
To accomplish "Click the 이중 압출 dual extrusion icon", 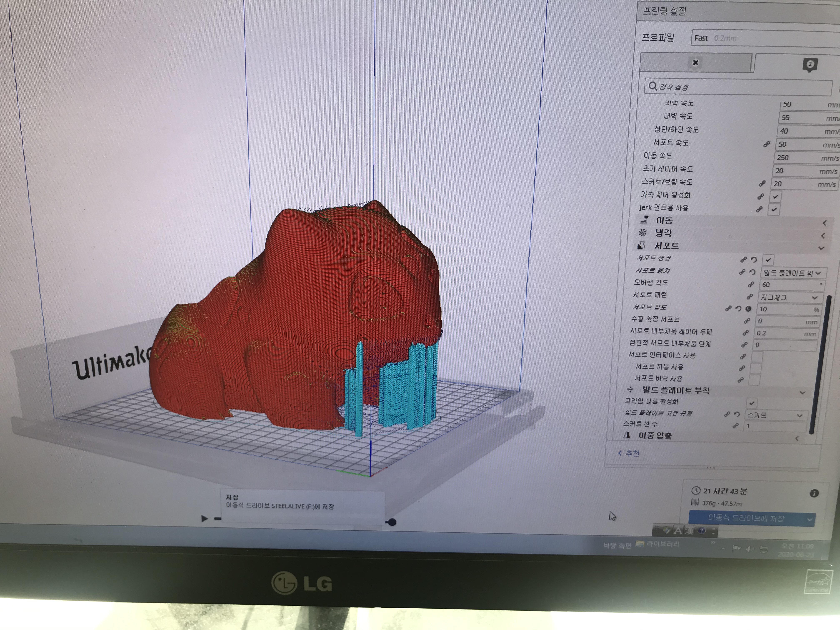I will coord(627,435).
